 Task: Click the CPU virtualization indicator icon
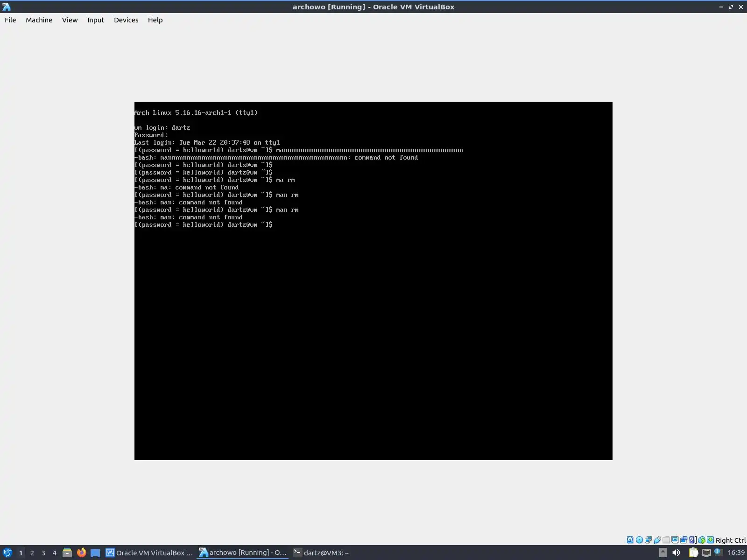pyautogui.click(x=693, y=540)
